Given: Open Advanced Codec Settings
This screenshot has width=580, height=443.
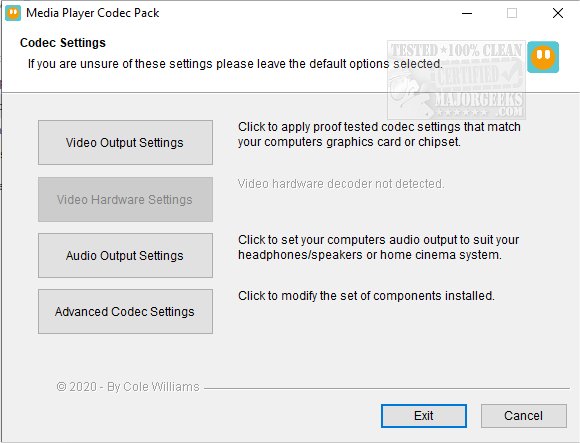Looking at the screenshot, I should (125, 311).
